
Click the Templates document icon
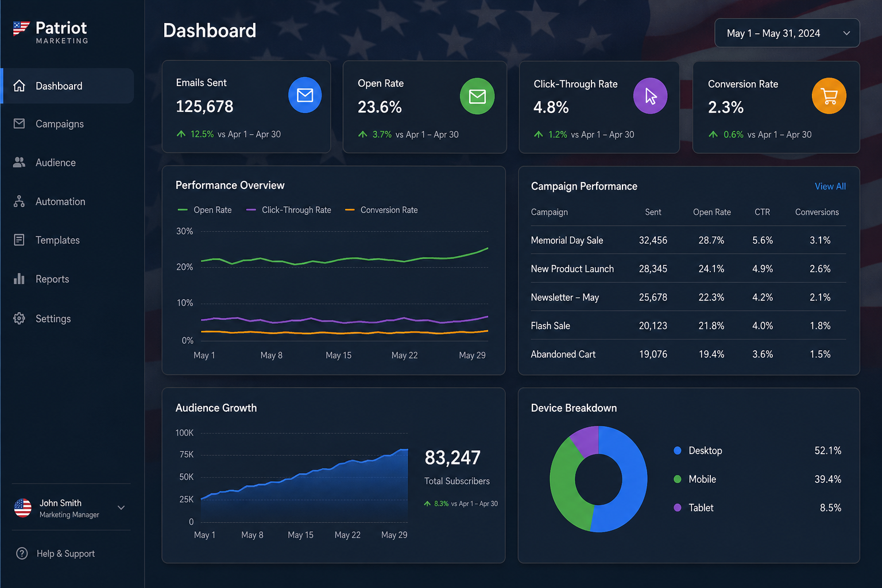coord(19,240)
